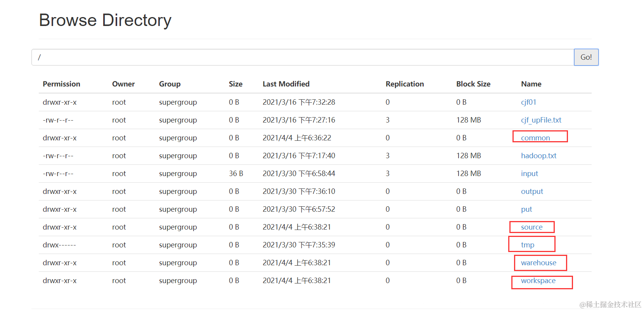
Task: Click the Last Modified column header
Action: 286,84
